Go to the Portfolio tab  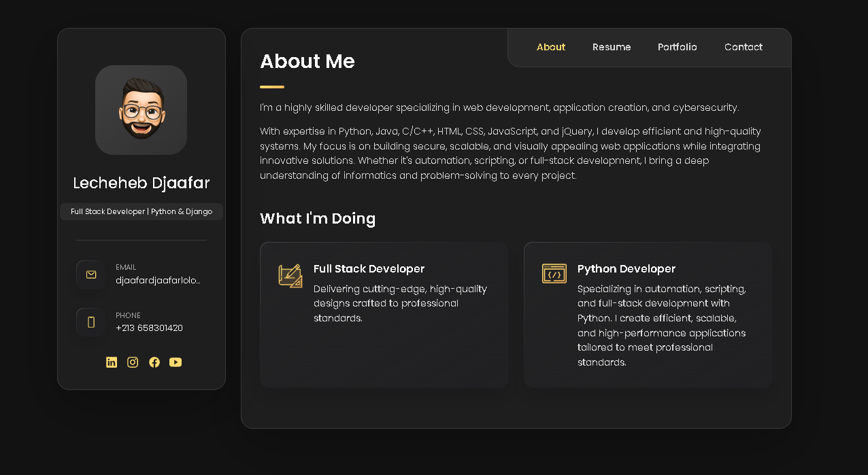pyautogui.click(x=677, y=48)
